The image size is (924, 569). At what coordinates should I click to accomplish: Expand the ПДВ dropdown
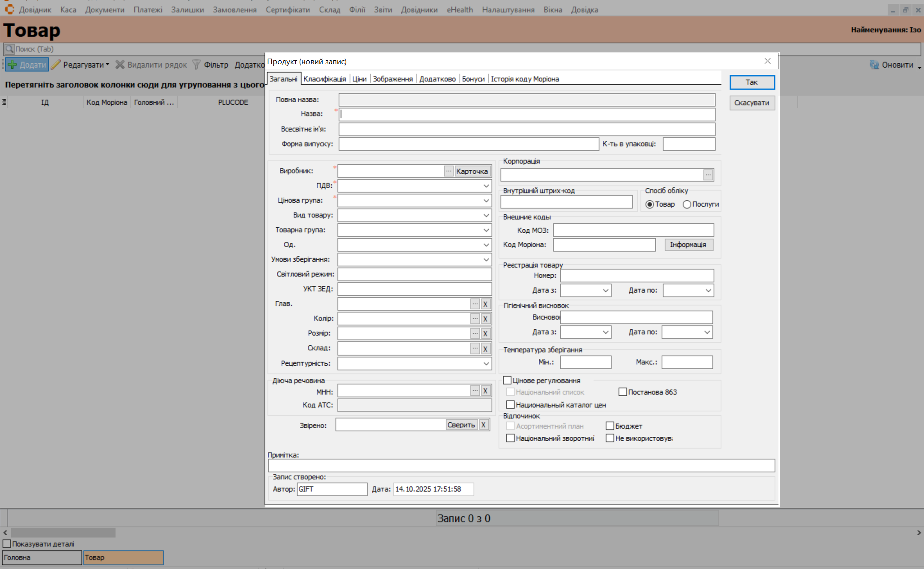click(x=486, y=186)
